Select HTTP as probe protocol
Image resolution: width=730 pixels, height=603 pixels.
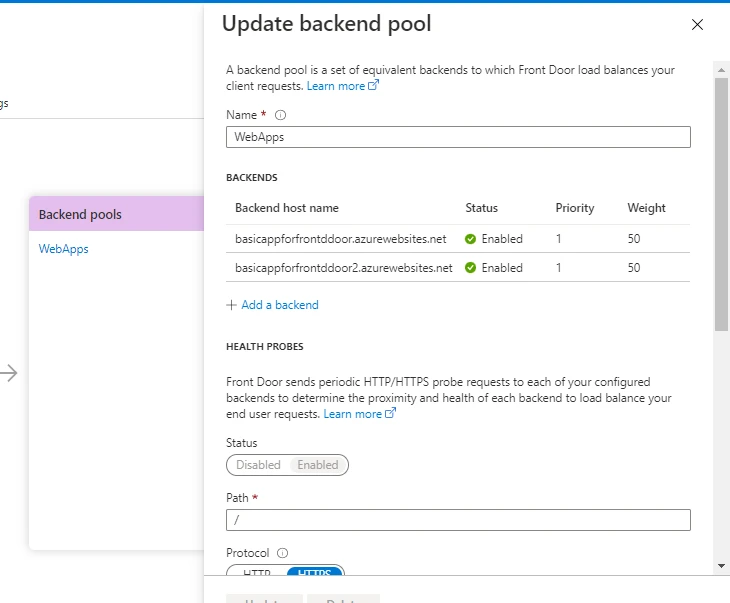[x=257, y=573]
